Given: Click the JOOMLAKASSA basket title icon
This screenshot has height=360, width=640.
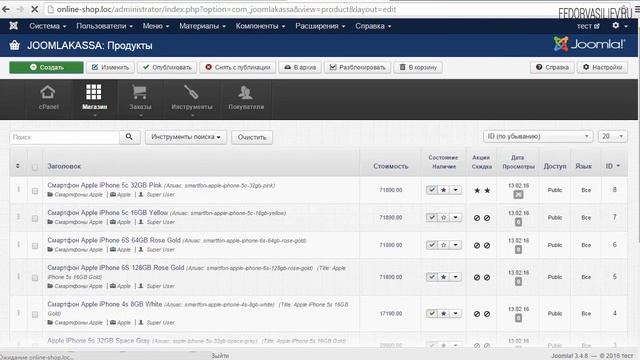Looking at the screenshot, I should click(x=15, y=45).
